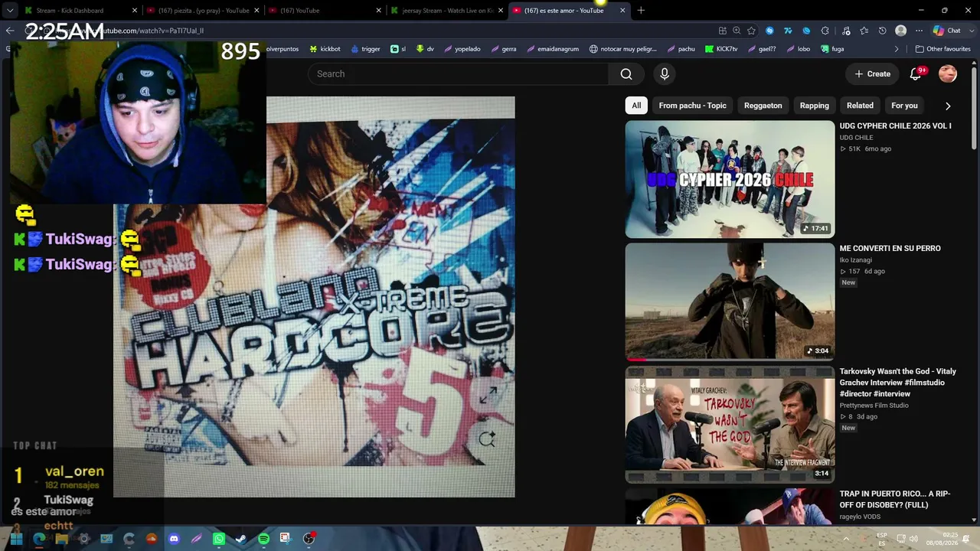Viewport: 980px width, 551px height.
Task: Open the trigger bookmark
Action: click(365, 49)
